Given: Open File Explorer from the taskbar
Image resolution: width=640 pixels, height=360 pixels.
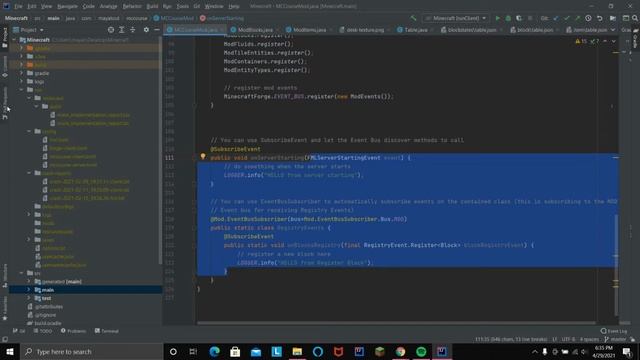Looking at the screenshot, I should (x=297, y=351).
